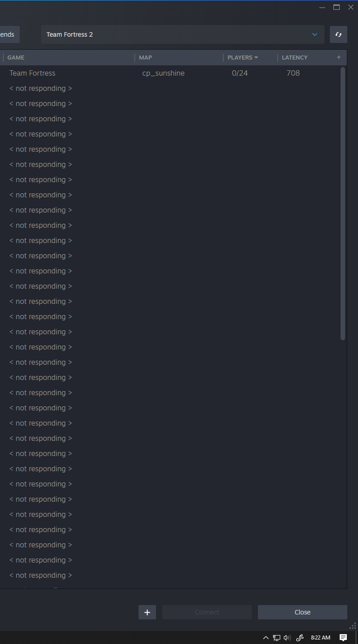This screenshot has height=644, width=358.
Task: Open the Windows action center notification icon
Action: [x=343, y=638]
